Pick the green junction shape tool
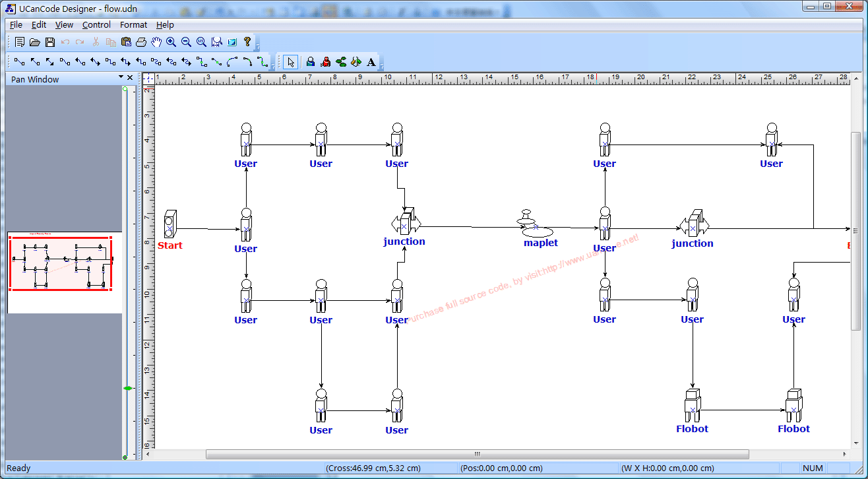 click(340, 62)
